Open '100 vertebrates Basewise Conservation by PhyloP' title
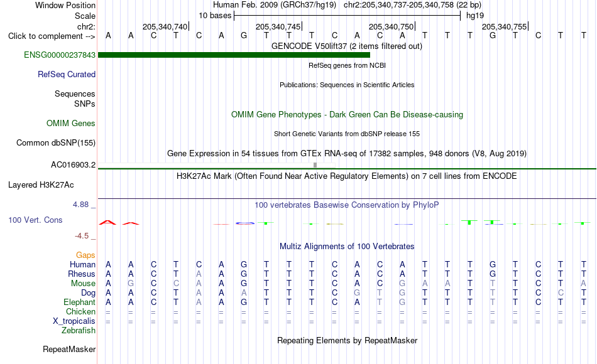Viewport: 597px width, 364px height. 347,205
